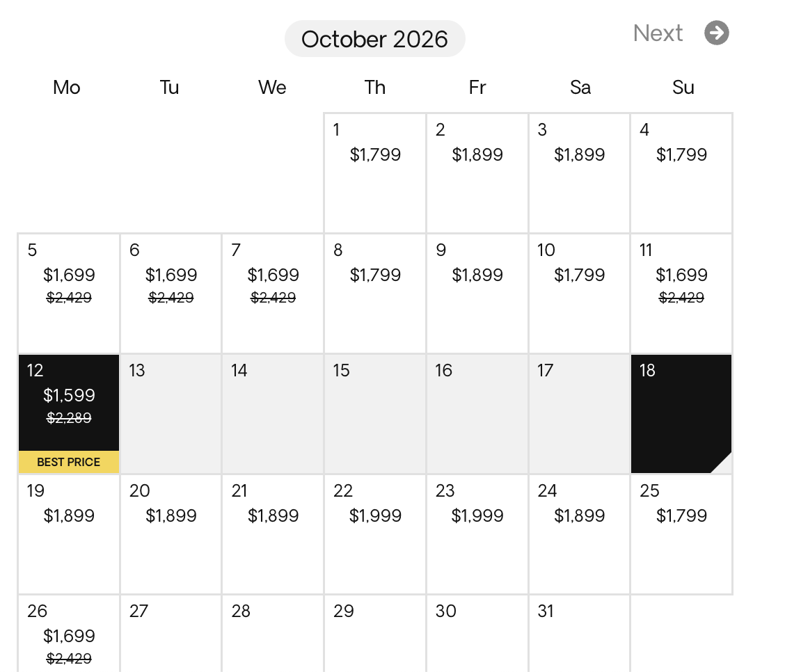
Task: Click October 31 date cell
Action: point(579,634)
